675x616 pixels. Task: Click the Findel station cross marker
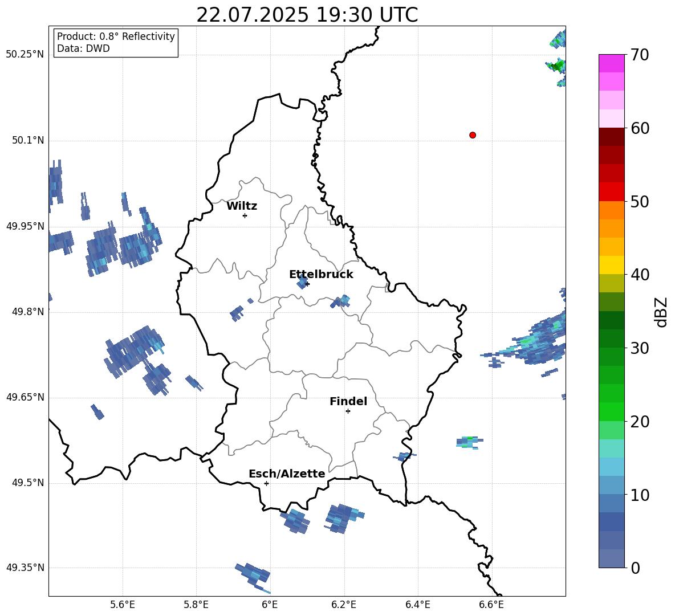348,411
